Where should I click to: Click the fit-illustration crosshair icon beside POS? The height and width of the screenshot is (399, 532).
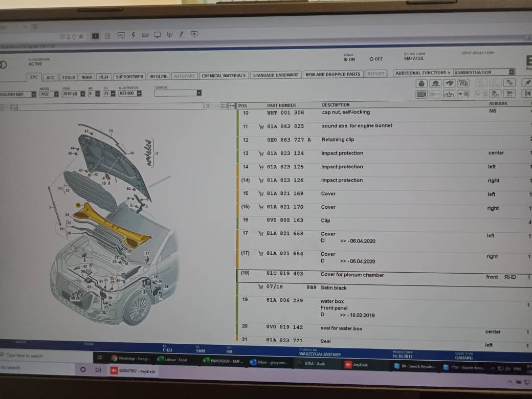tap(231, 106)
